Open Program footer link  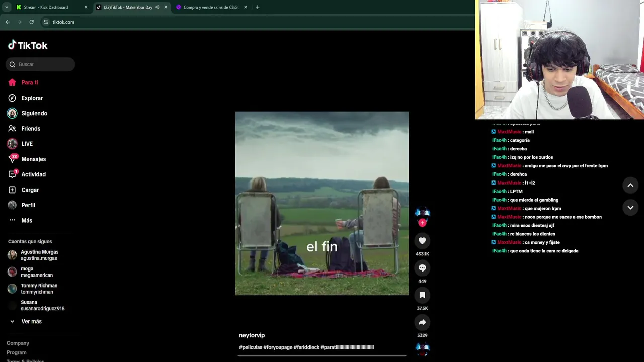[x=16, y=353]
